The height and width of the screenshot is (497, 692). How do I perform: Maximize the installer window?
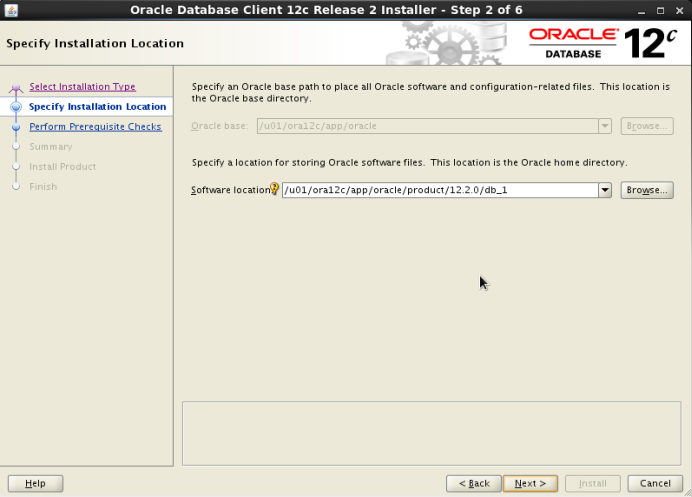[x=660, y=11]
